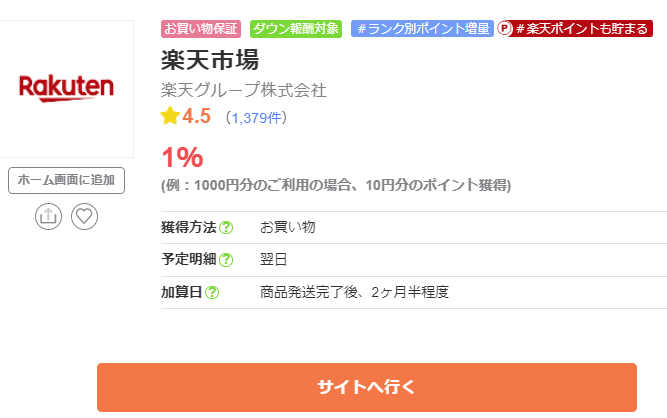Select the ダウン報酬対象 tag
Image resolution: width=667 pixels, height=418 pixels.
tap(296, 29)
